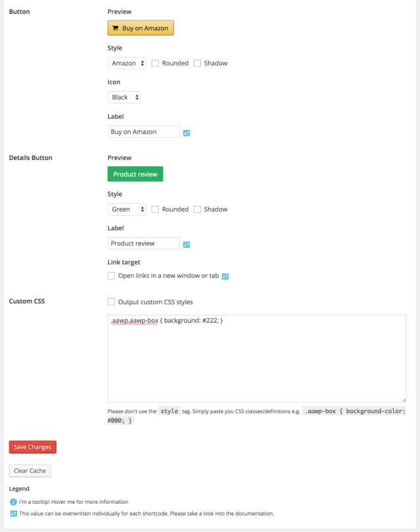Open the Amazon button style dropdown
The image size is (420, 532).
coord(127,63)
